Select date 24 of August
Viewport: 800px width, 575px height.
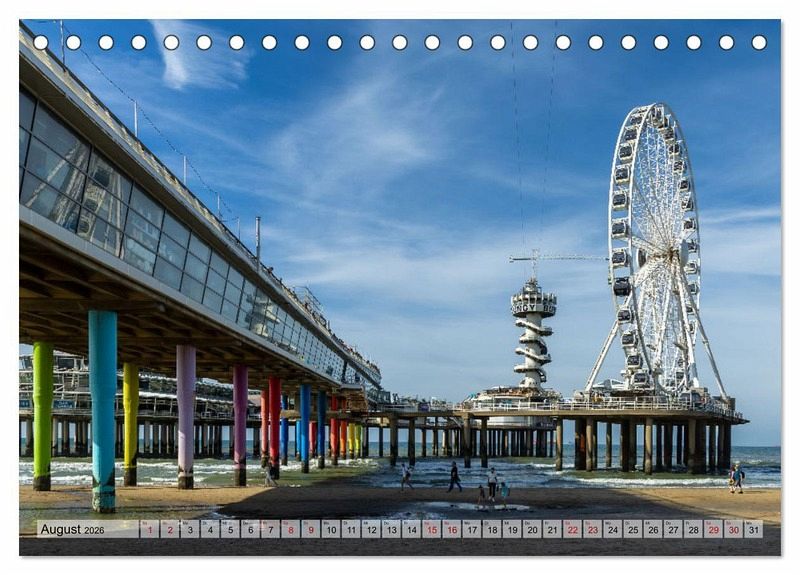pos(613,529)
